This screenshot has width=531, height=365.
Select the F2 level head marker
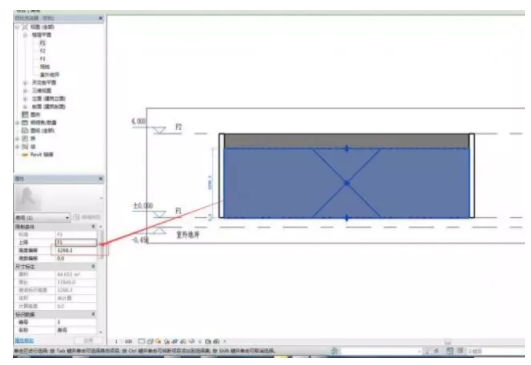(159, 130)
